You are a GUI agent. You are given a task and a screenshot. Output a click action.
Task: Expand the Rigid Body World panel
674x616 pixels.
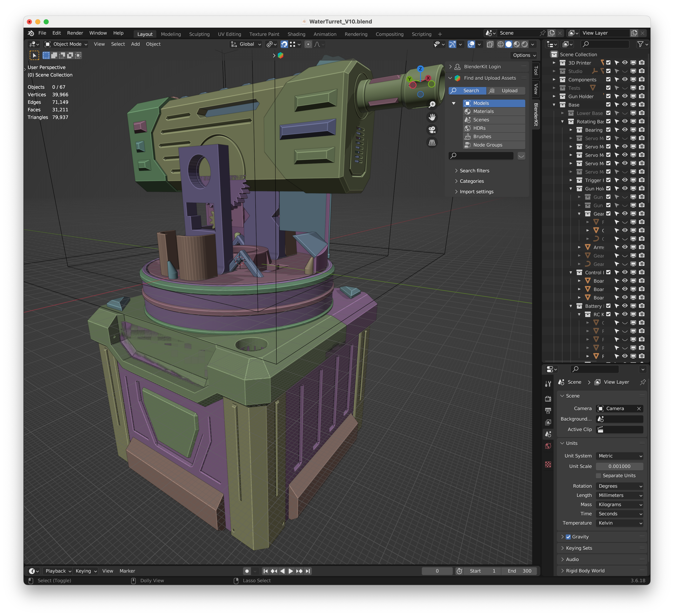[x=585, y=571]
